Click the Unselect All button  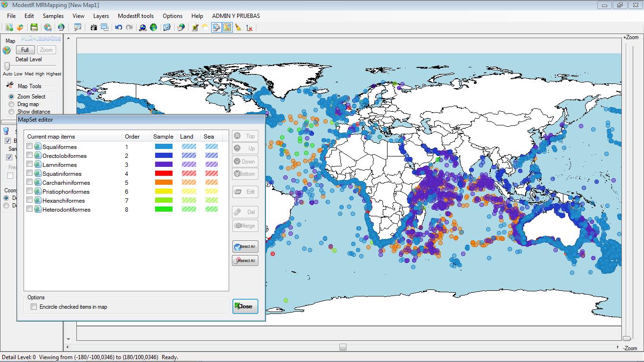click(x=245, y=260)
